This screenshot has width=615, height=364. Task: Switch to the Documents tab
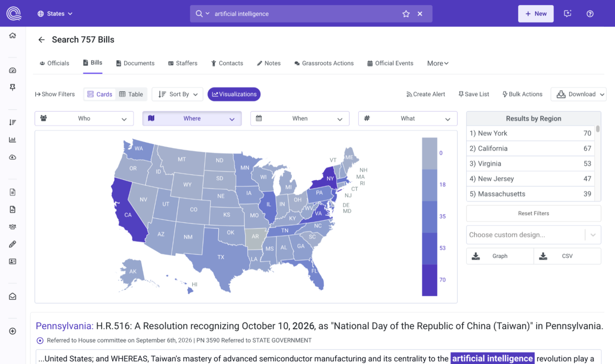click(x=135, y=63)
